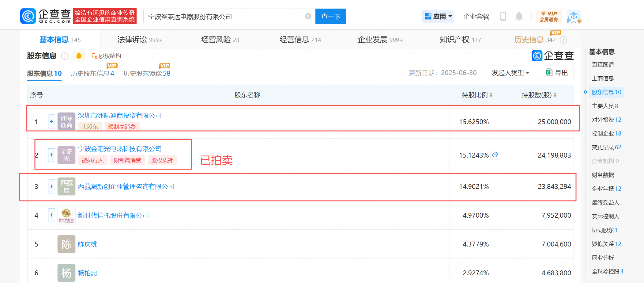Viewport: 644px width, 283px height.
Task: Click 金阳光 company logo thumbnail
Action: coord(66,155)
